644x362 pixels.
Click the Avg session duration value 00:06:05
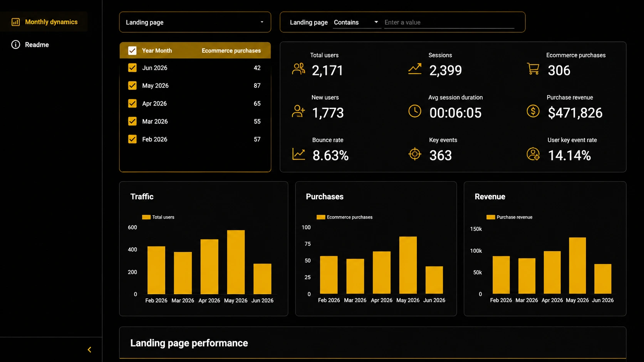point(455,113)
